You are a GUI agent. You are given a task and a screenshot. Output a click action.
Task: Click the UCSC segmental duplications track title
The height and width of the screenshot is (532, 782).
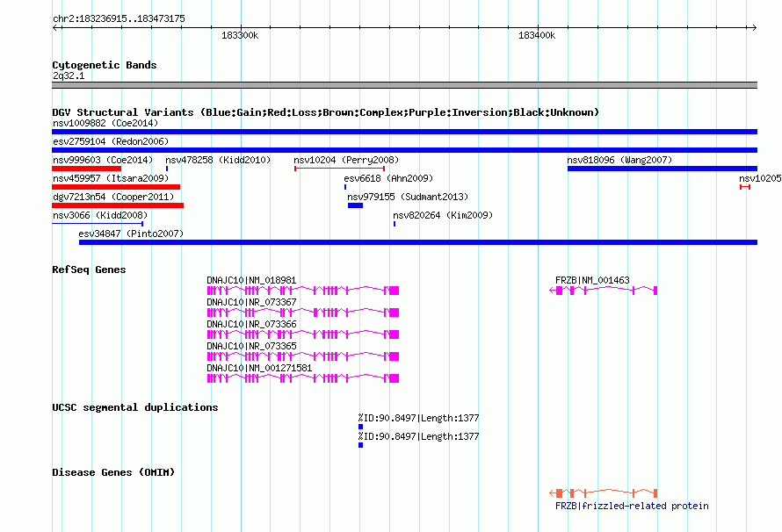click(x=135, y=407)
